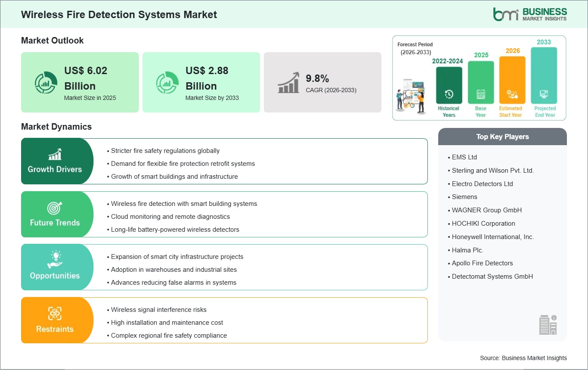Screen dimensions: 588x370
Task: Click the Growth Drivers bar chart icon
Action: 55,153
